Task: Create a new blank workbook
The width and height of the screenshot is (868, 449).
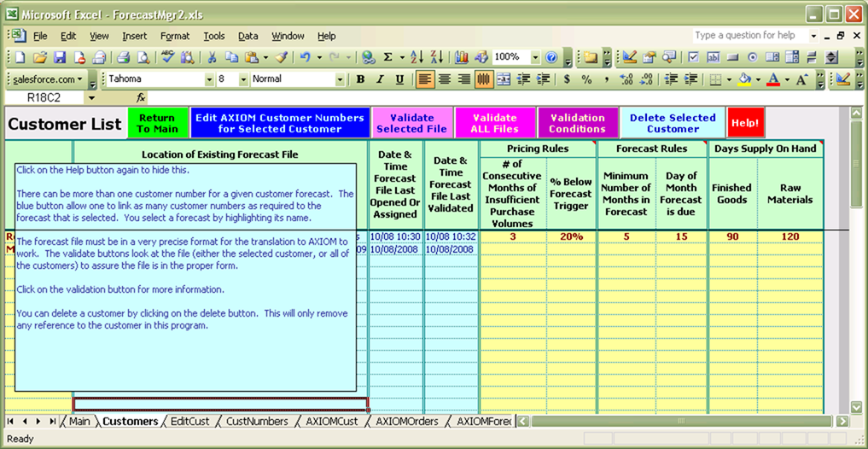Action: click(x=20, y=57)
